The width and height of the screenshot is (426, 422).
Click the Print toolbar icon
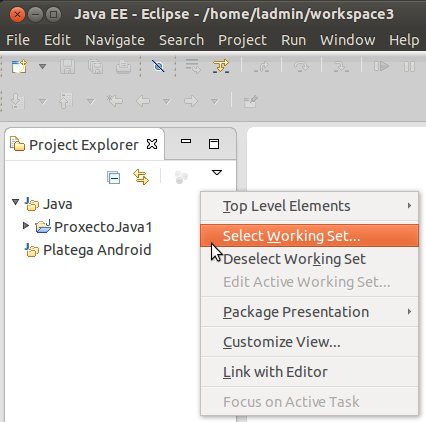(123, 66)
